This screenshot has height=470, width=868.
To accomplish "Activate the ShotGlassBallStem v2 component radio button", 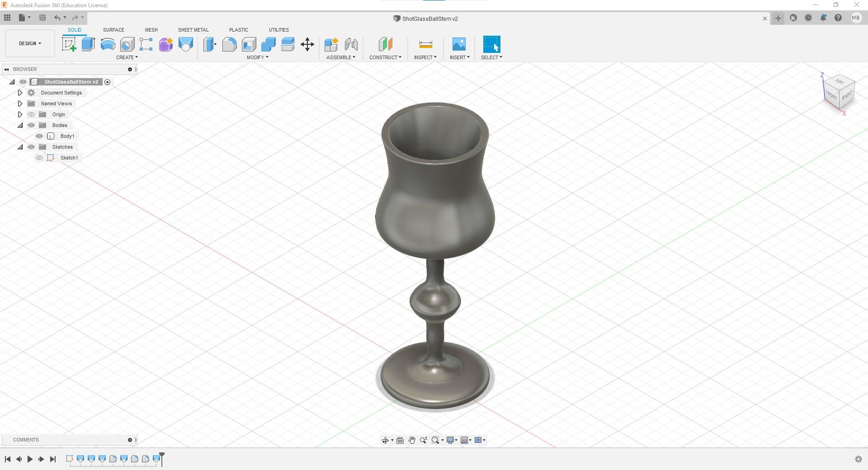I will pyautogui.click(x=108, y=82).
